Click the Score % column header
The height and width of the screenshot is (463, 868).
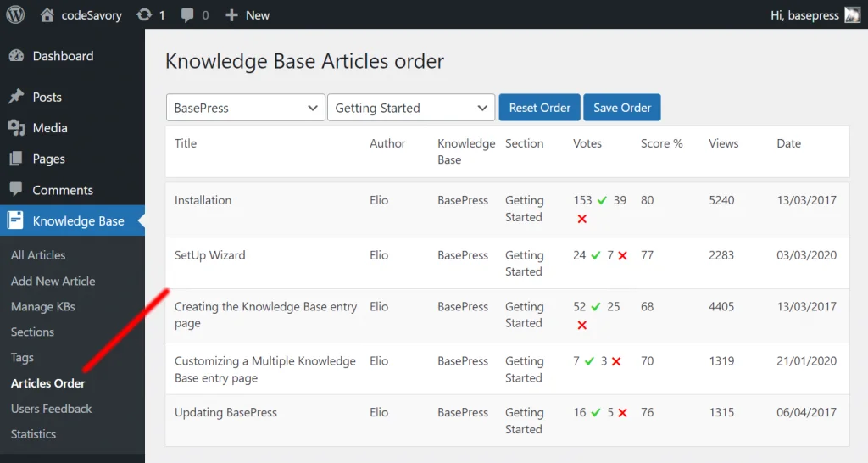pos(661,143)
